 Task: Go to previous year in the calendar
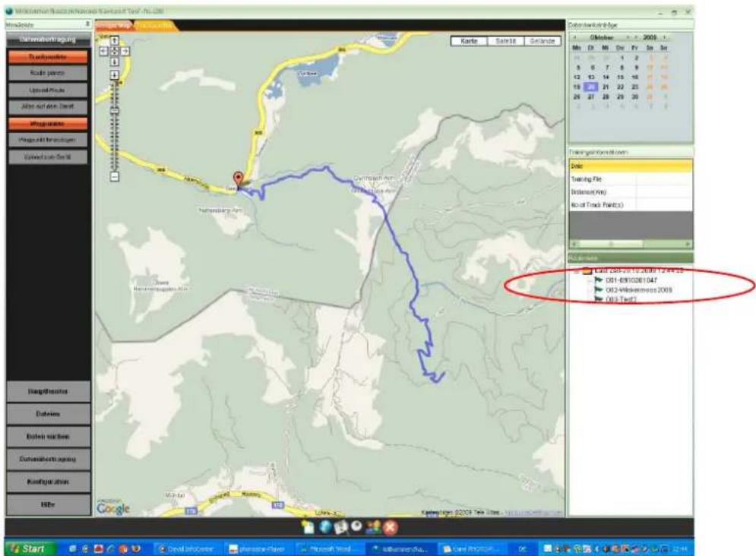pyautogui.click(x=637, y=37)
